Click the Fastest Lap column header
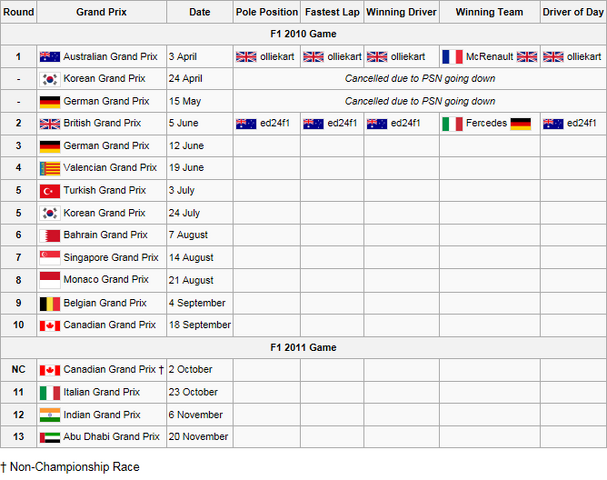The image size is (607, 480). [x=332, y=12]
